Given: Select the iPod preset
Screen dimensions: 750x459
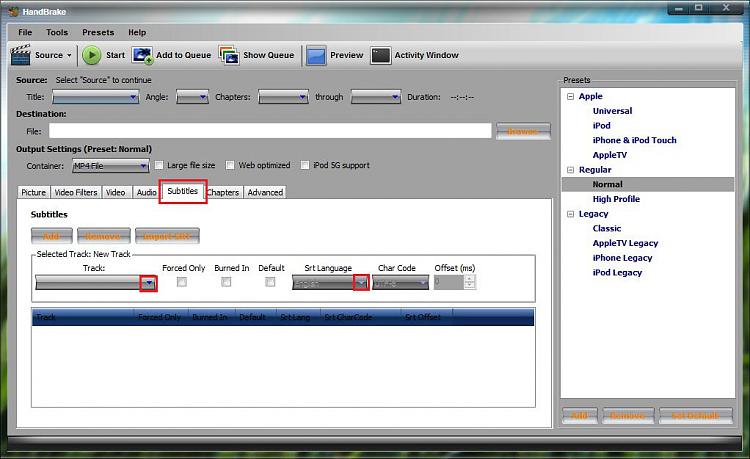Looking at the screenshot, I should pos(601,126).
